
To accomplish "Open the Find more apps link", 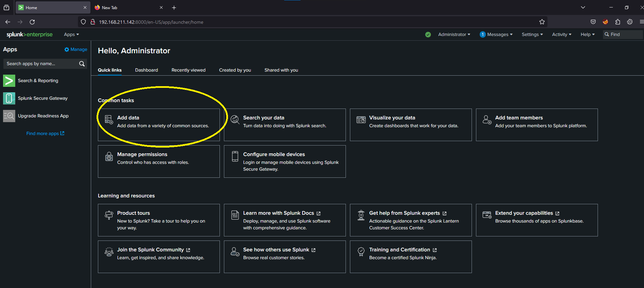I will pyautogui.click(x=45, y=134).
